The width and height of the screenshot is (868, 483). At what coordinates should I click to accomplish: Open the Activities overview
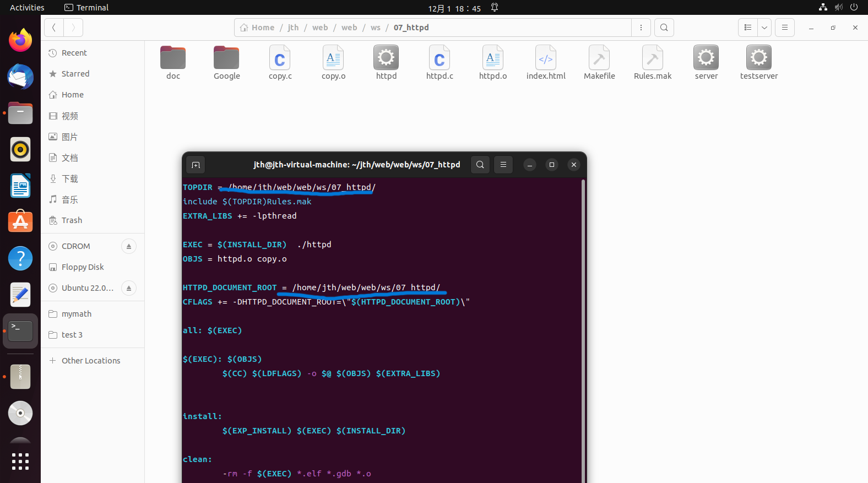click(27, 8)
